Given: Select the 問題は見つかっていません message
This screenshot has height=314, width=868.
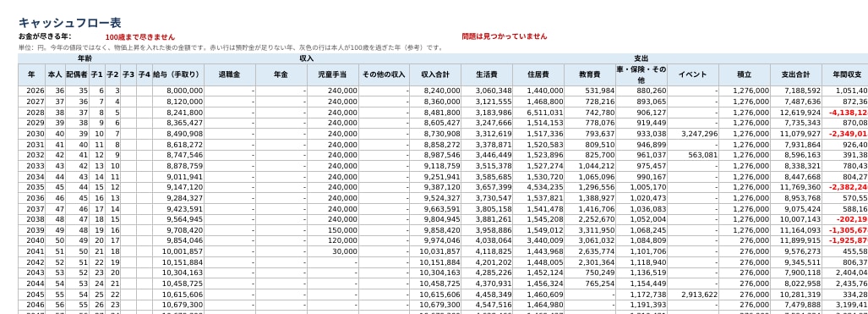Looking at the screenshot, I should point(505,36).
